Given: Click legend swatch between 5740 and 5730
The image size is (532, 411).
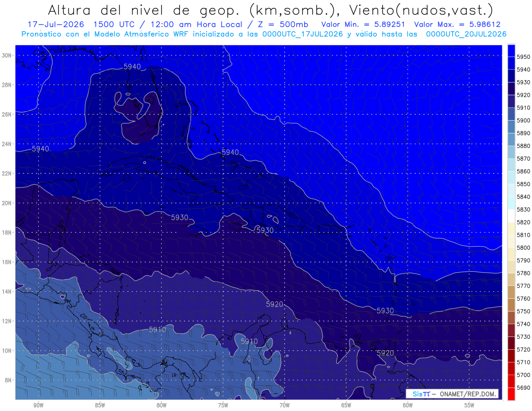Looking at the screenshot, I should click(x=511, y=330).
